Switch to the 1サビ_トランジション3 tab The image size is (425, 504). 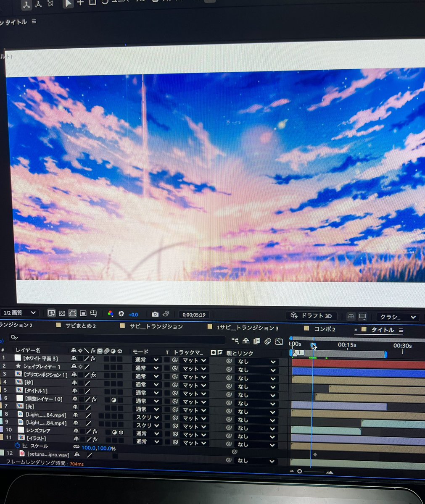coord(248,328)
